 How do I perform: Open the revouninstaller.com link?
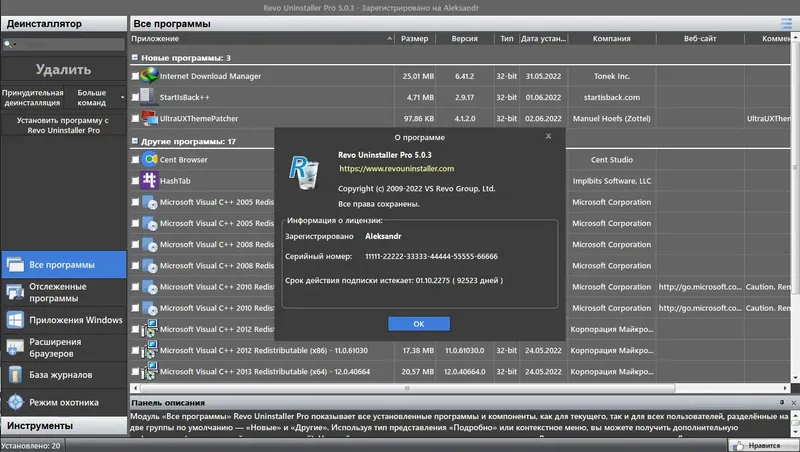click(396, 168)
